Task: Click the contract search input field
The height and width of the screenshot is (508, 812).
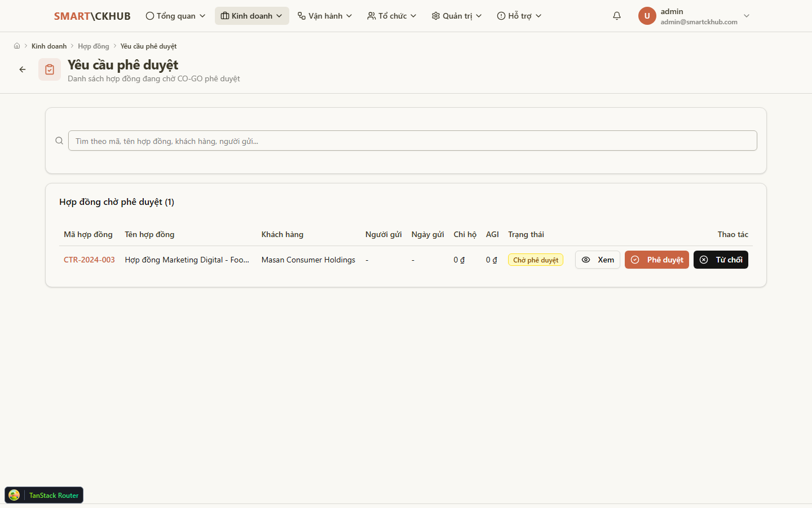Action: 412,141
